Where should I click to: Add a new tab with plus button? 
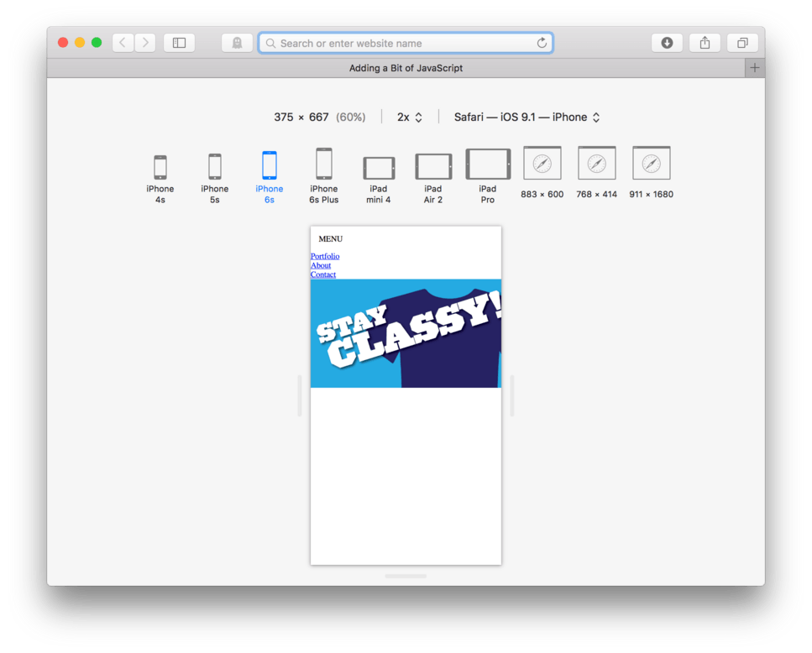(x=755, y=68)
